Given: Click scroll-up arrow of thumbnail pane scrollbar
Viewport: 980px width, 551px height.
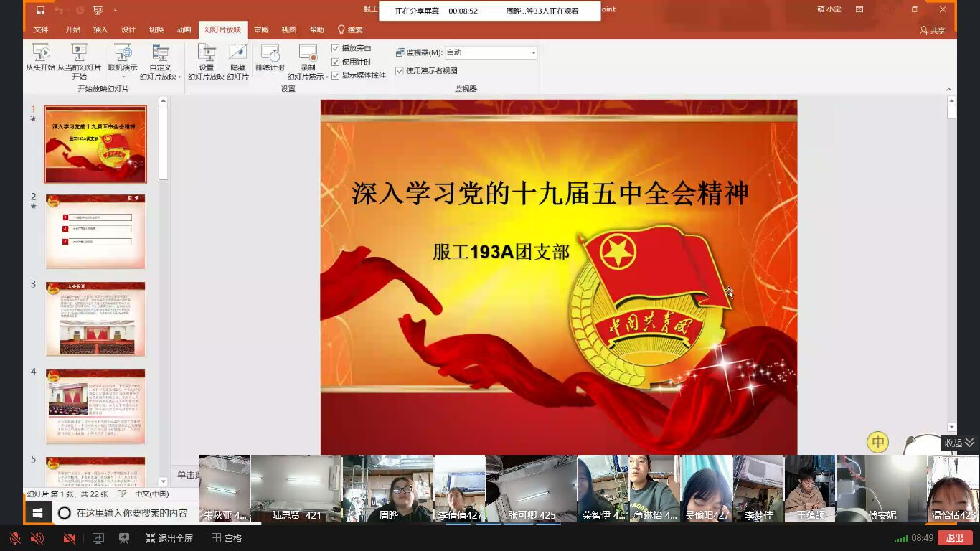Looking at the screenshot, I should click(x=163, y=101).
